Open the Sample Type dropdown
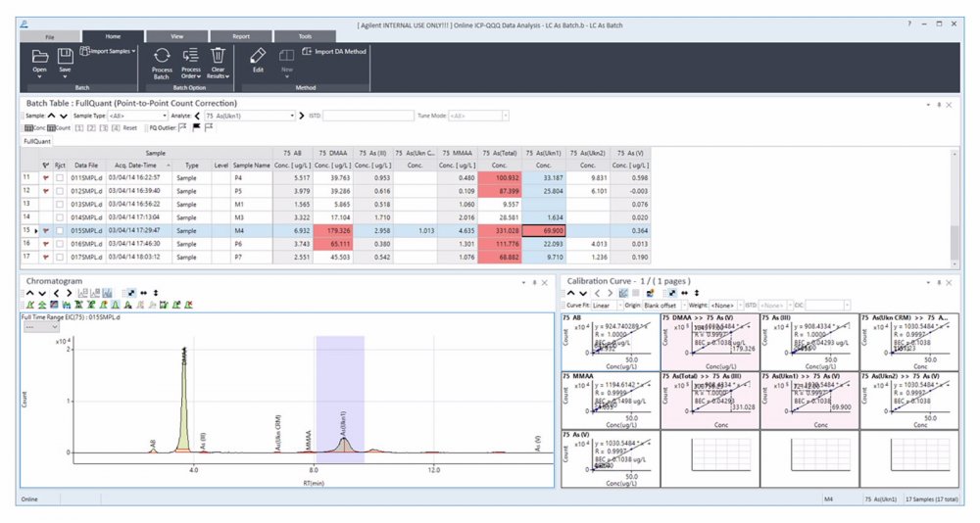This screenshot has height=523, width=980. (x=138, y=116)
